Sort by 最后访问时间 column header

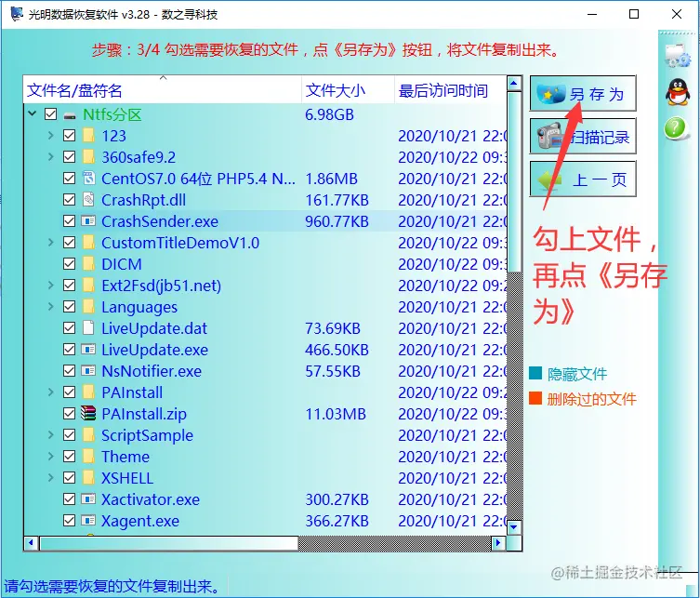coord(451,90)
